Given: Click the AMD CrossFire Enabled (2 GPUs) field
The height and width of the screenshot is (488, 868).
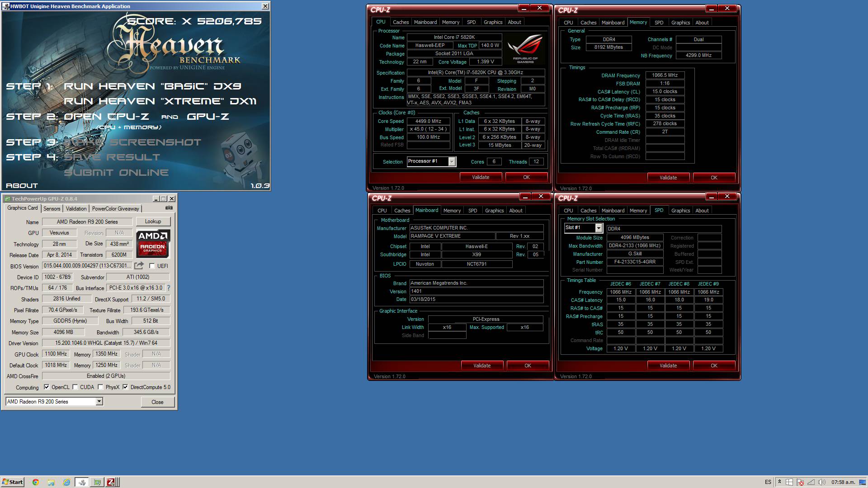Looking at the screenshot, I should pos(106,376).
